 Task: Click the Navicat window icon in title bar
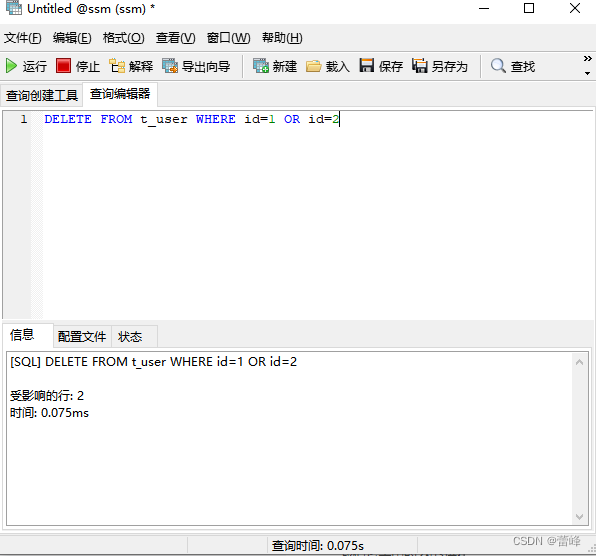click(14, 8)
